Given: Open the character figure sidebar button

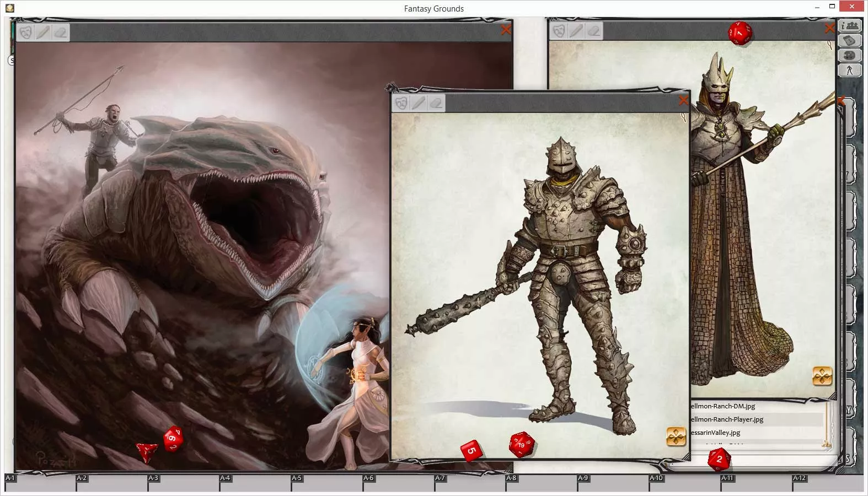Looking at the screenshot, I should tap(849, 71).
